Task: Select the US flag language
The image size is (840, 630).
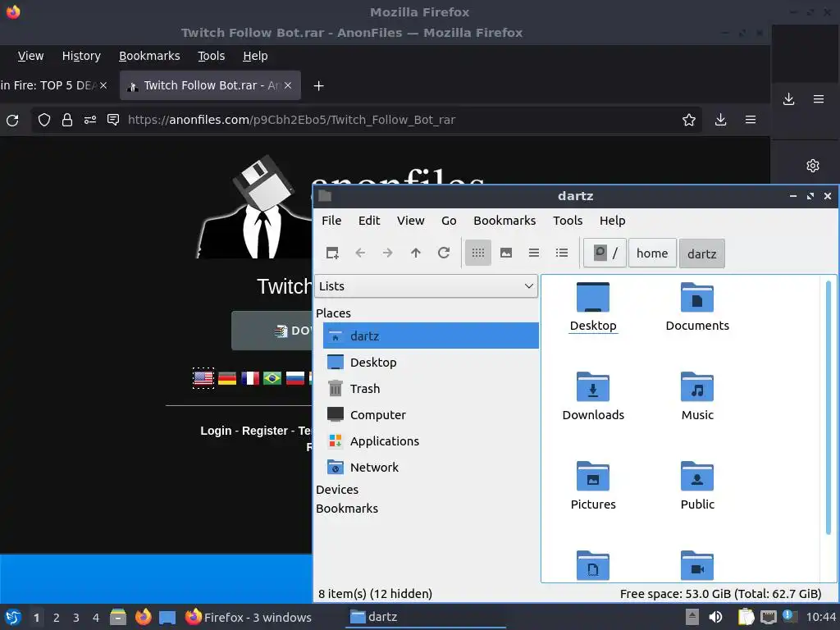Action: click(x=203, y=378)
